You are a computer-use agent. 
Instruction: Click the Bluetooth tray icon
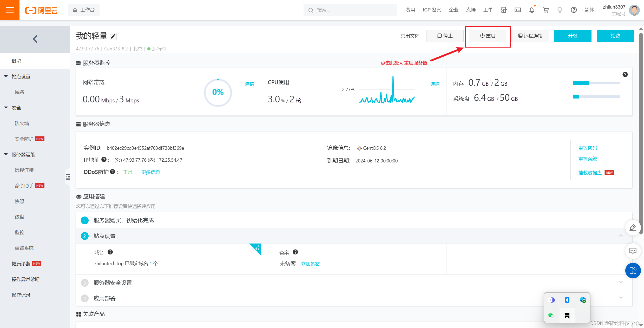(x=567, y=300)
